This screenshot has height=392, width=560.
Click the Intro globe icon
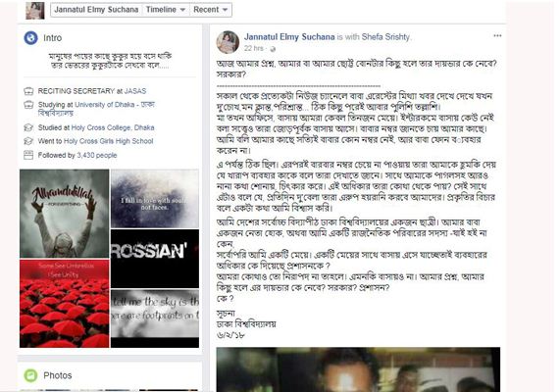coord(30,38)
